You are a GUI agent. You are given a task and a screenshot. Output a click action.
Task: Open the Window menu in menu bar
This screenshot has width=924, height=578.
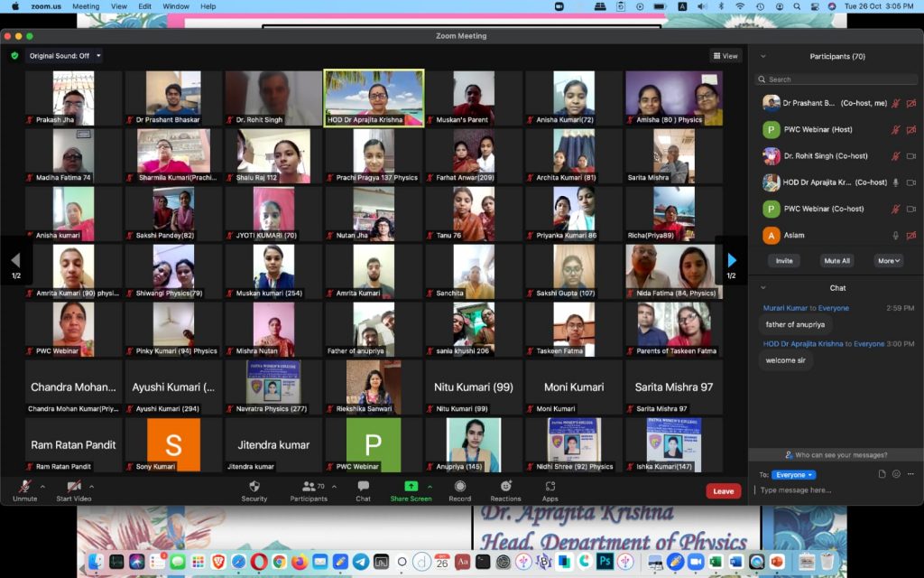pyautogui.click(x=176, y=6)
